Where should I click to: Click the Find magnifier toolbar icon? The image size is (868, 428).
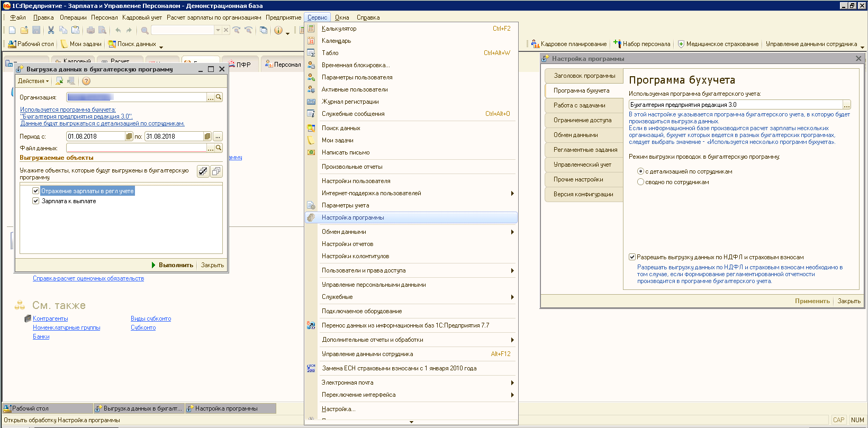[144, 30]
